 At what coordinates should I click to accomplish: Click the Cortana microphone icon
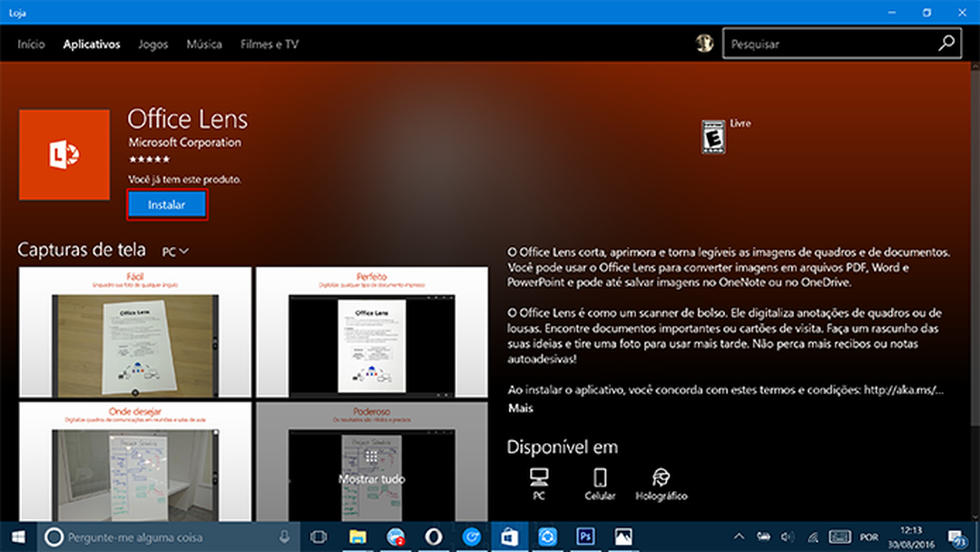284,537
